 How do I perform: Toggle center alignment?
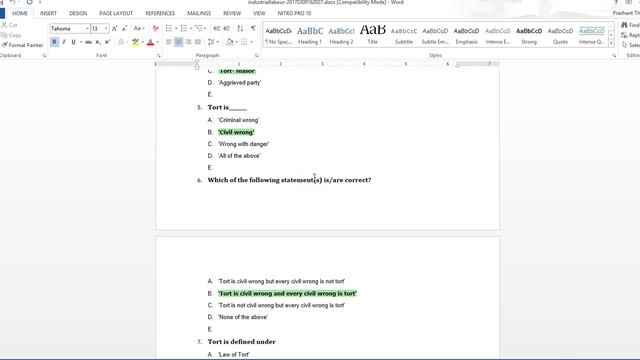click(x=178, y=42)
